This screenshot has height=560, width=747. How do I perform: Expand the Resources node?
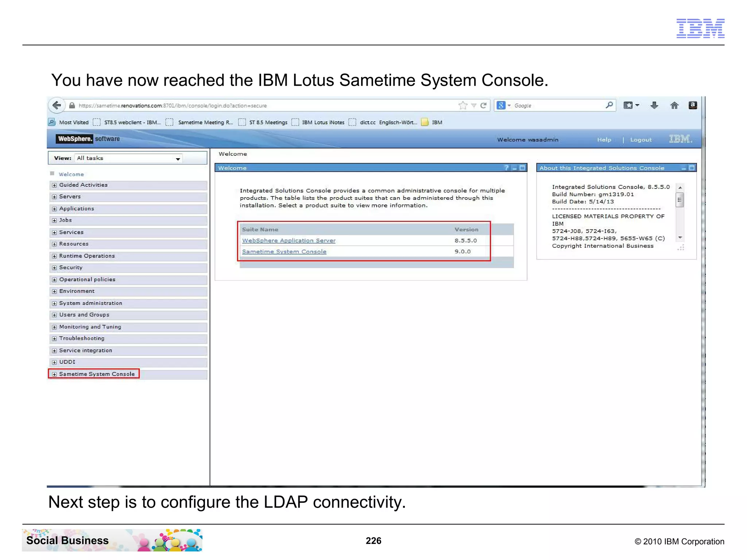coord(54,244)
